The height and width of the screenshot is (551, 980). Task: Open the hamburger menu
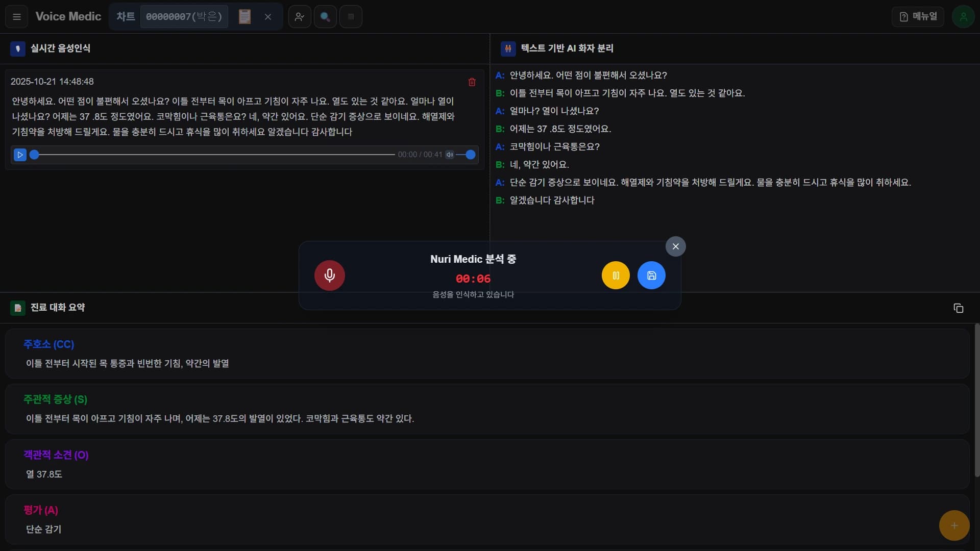[17, 17]
